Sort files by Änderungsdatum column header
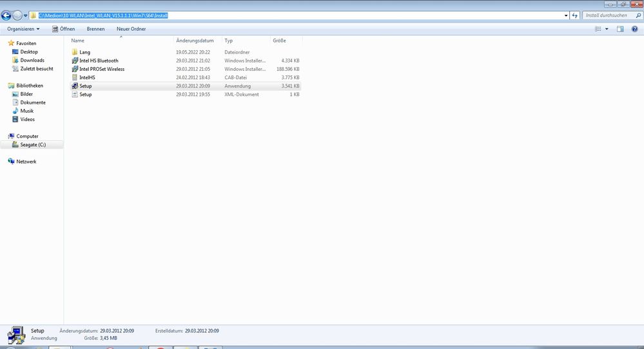This screenshot has width=644, height=349. (195, 41)
